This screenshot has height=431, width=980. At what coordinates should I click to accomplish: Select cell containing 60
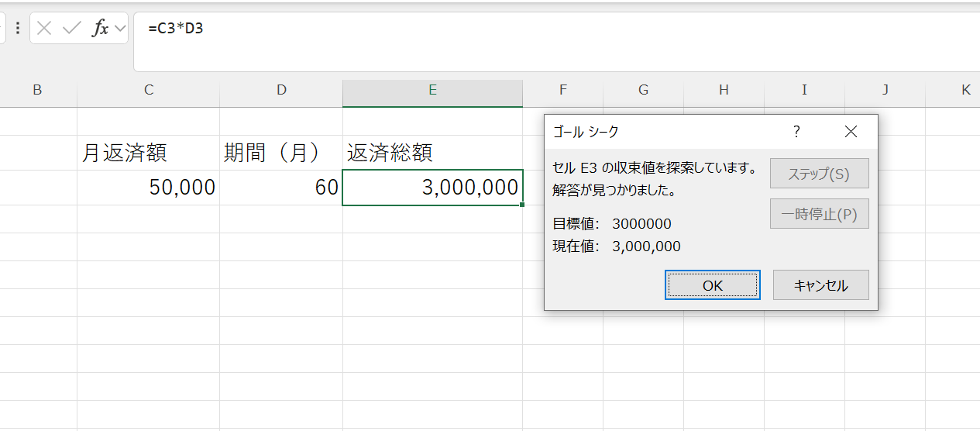281,187
